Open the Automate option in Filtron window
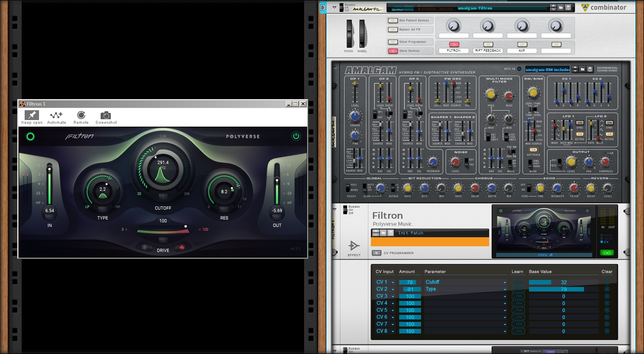The image size is (644, 354). tap(56, 117)
